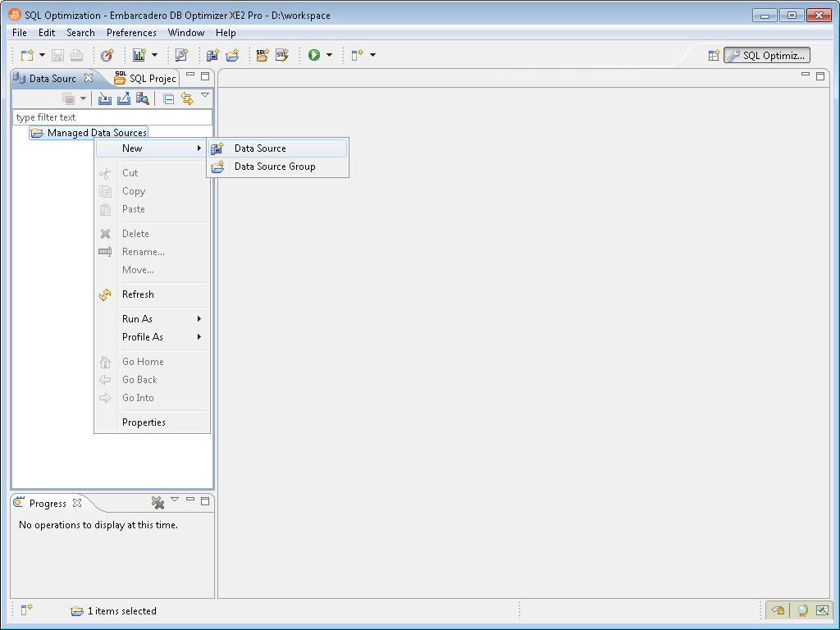Screen dimensions: 840x630
Task: Click the SQL Optimiz... perspective button
Action: pos(767,55)
